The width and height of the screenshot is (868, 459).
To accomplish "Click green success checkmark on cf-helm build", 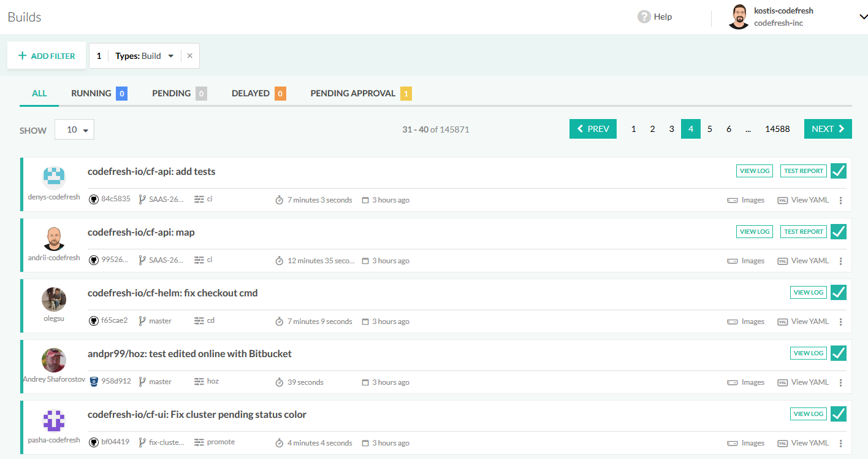I will (838, 293).
